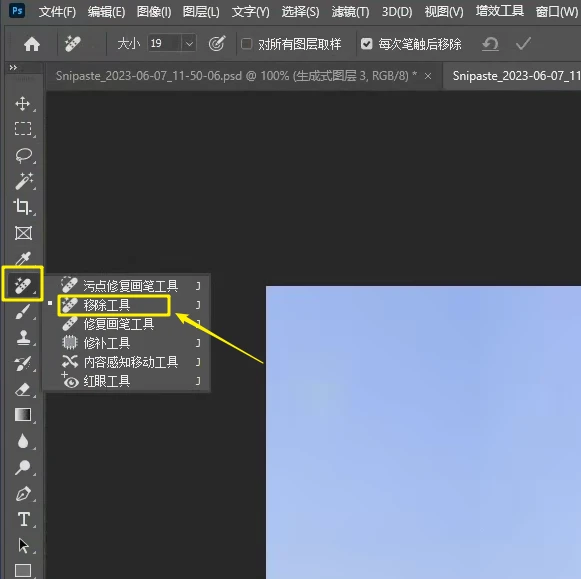Select the Rectangular Marquee tool
581x579 pixels.
[23, 129]
